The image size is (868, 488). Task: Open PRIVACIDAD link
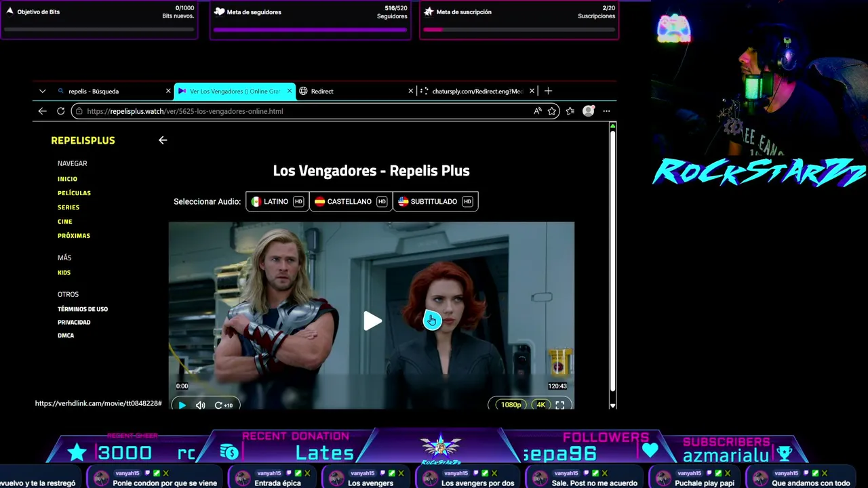click(74, 323)
